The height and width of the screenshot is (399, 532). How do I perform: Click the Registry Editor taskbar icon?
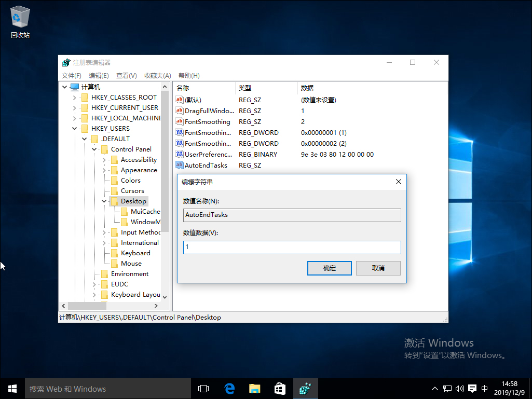pyautogui.click(x=306, y=388)
